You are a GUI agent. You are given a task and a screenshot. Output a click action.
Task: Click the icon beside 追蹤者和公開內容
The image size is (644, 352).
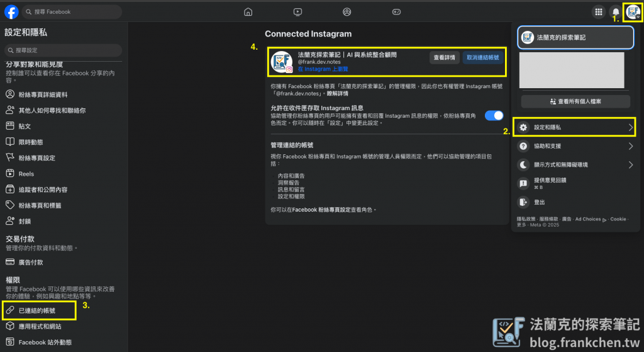[10, 190]
